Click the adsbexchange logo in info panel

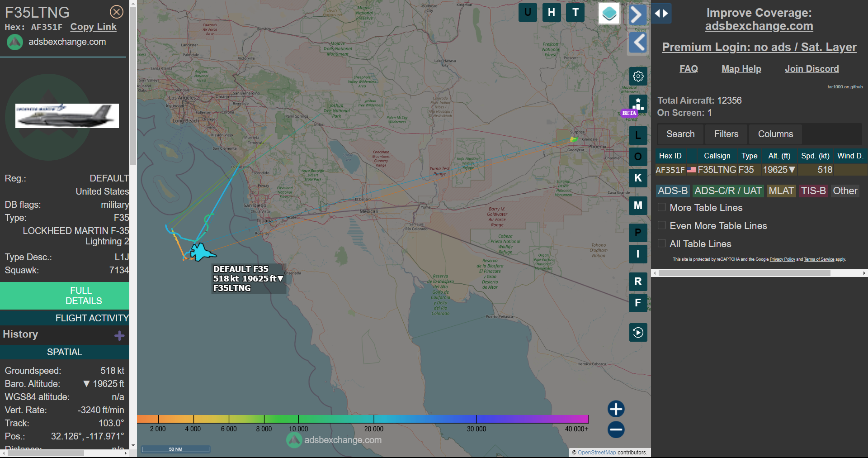pyautogui.click(x=15, y=42)
